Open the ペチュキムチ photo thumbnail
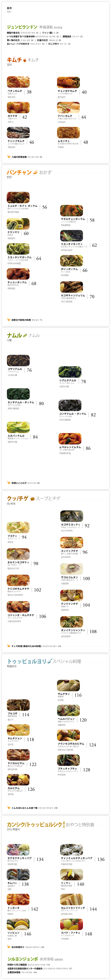Image resolution: width=111 pixels, height=980 pixels. (x=18, y=82)
